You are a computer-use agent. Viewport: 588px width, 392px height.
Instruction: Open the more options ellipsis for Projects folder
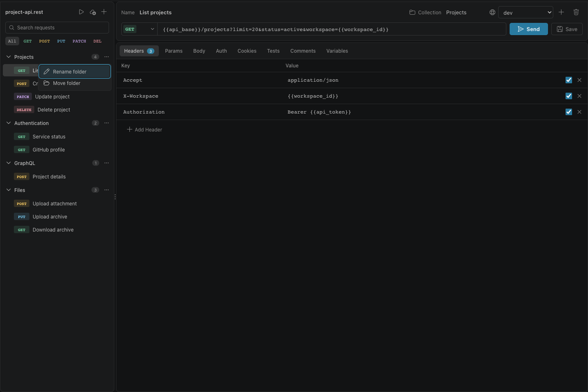pos(107,57)
